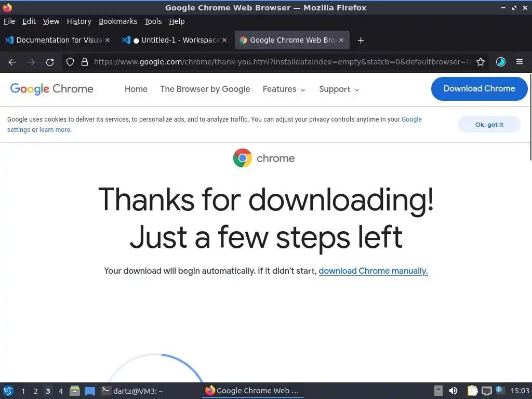Open the terminal dartz@VM3 taskbar entry
Viewport: 532px width, 399px height.
tap(132, 391)
